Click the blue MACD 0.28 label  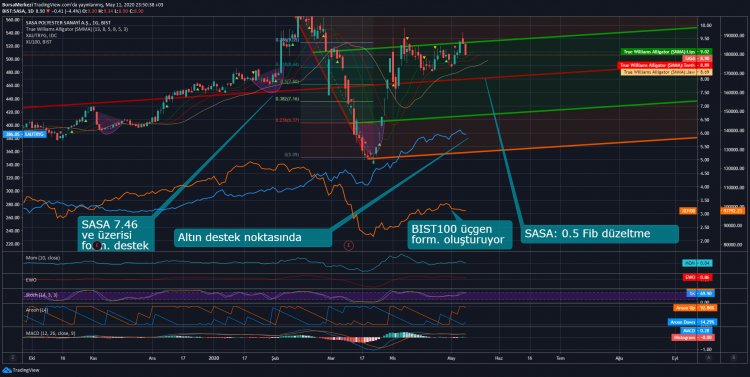(695, 331)
